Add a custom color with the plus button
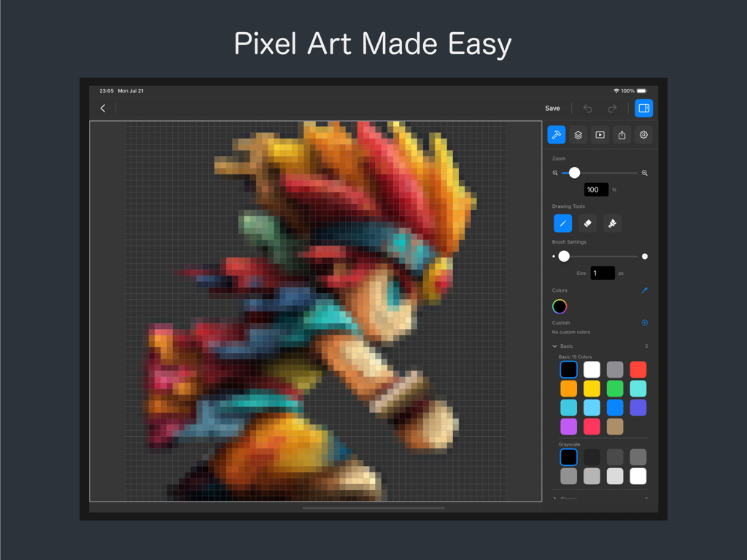Image resolution: width=747 pixels, height=560 pixels. click(643, 322)
